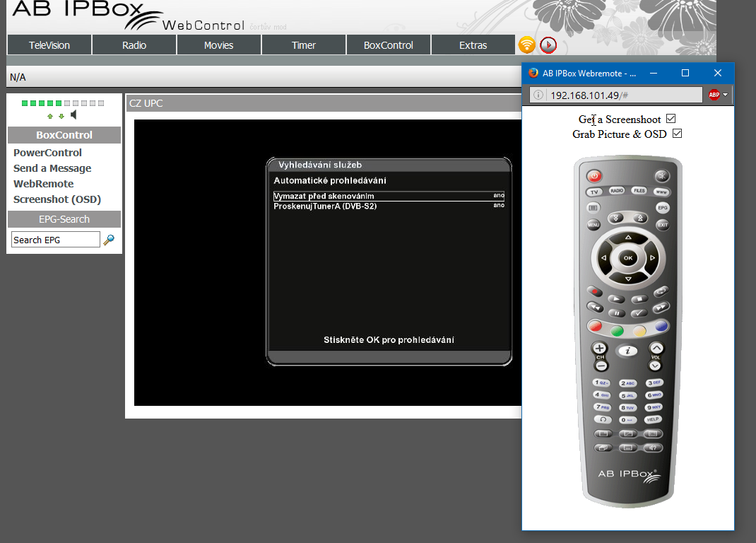
Task: Open the Send a Message link
Action: [52, 168]
